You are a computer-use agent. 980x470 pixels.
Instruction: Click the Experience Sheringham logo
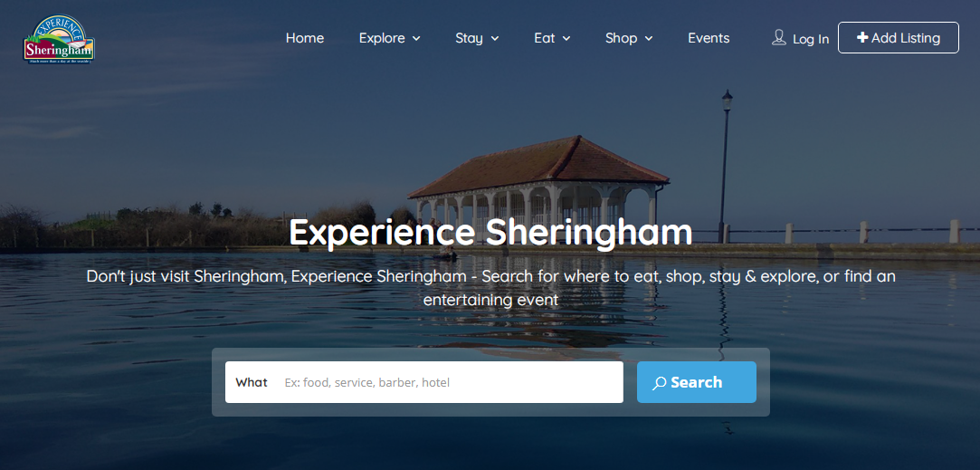click(x=59, y=40)
